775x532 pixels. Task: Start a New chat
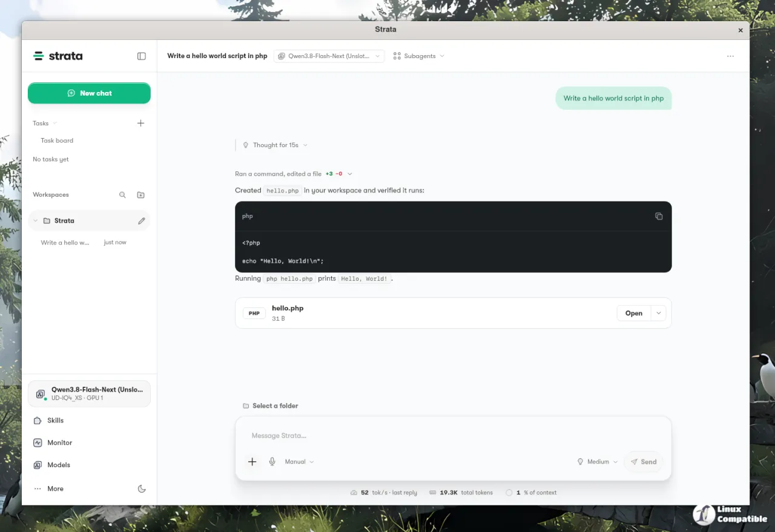click(89, 93)
